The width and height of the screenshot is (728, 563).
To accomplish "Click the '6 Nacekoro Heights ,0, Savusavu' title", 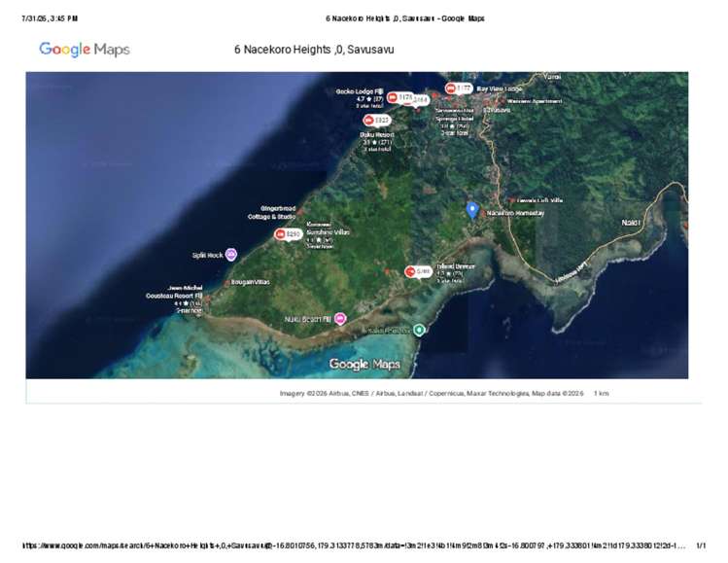I will 314,50.
